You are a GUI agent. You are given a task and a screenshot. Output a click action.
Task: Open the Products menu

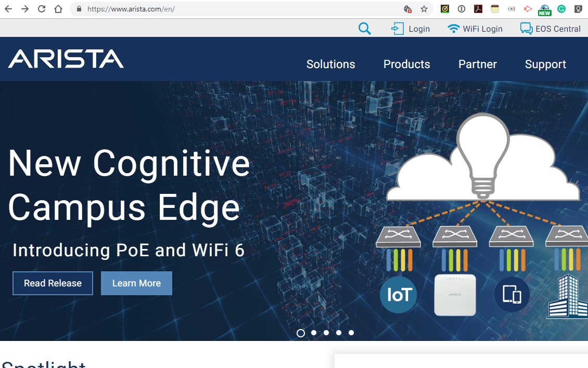(406, 64)
